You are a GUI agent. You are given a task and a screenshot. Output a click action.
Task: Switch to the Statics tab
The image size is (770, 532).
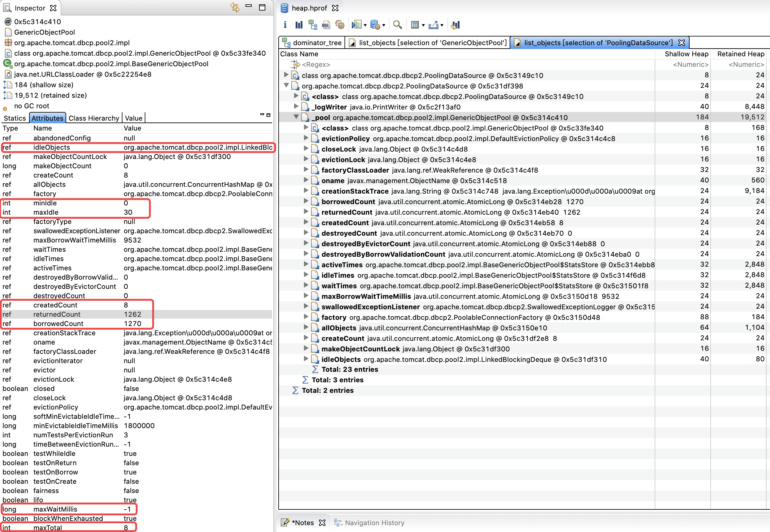pyautogui.click(x=15, y=118)
